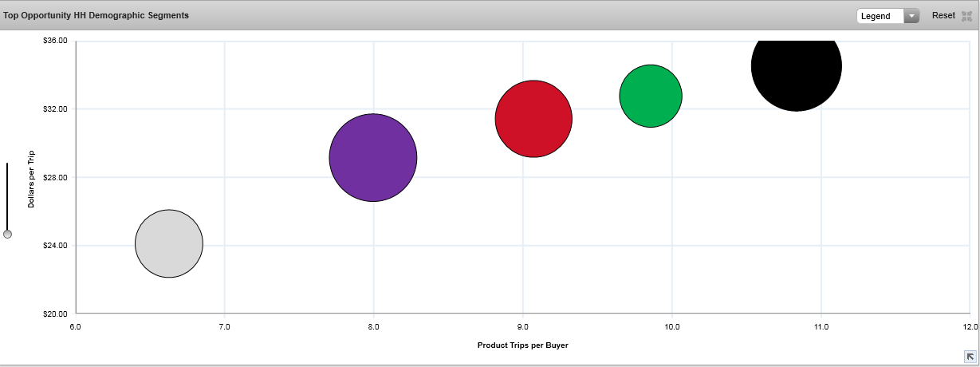Viewport: 980px width, 367px height.
Task: Click the $20.00 y-axis tick label
Action: coord(54,314)
